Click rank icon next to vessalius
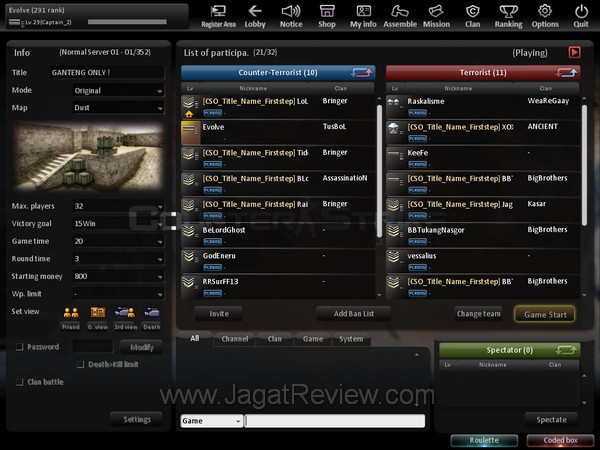Image resolution: width=600 pixels, height=450 pixels. coord(393,256)
